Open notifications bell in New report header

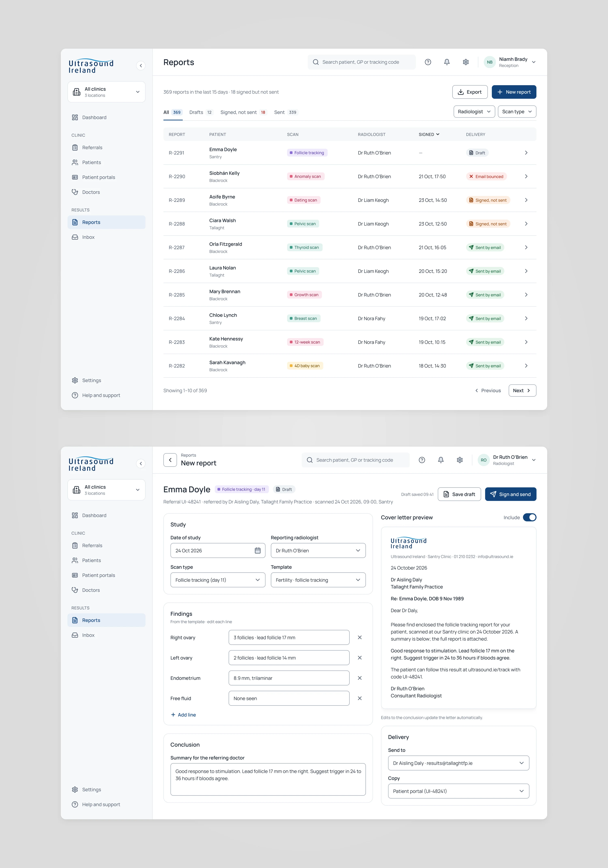click(441, 460)
